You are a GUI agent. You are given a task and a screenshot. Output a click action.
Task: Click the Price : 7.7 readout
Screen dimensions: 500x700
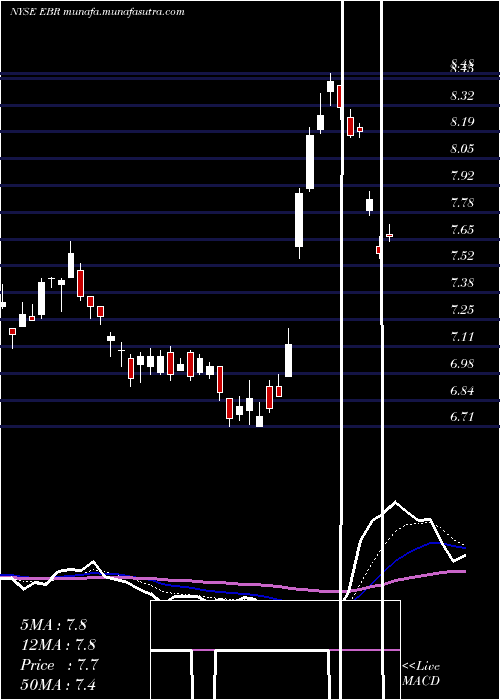point(59,665)
